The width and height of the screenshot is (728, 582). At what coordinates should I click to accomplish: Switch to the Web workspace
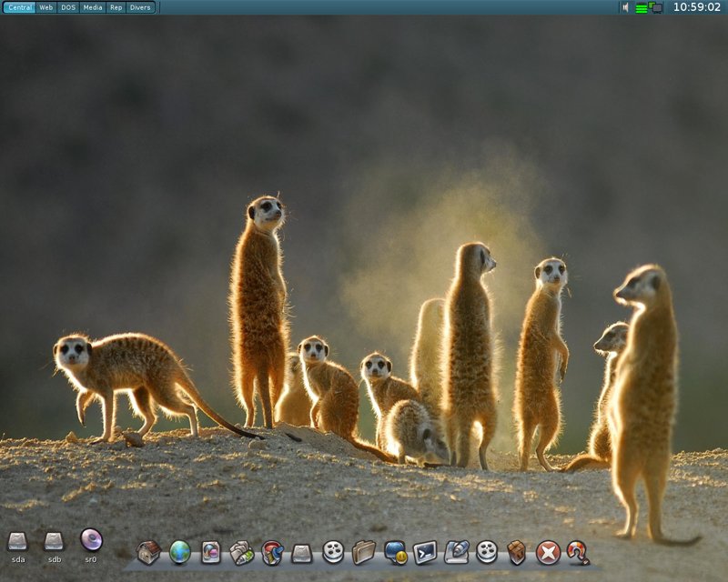(x=46, y=7)
